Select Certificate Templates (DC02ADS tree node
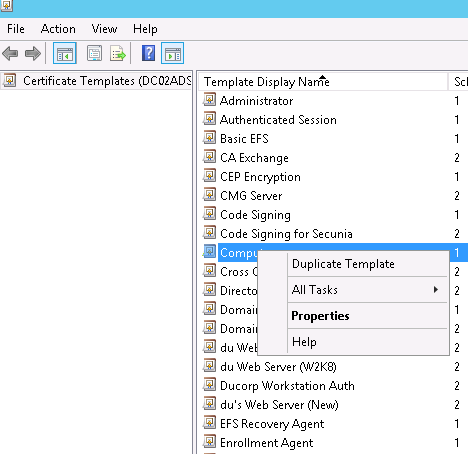 107,81
